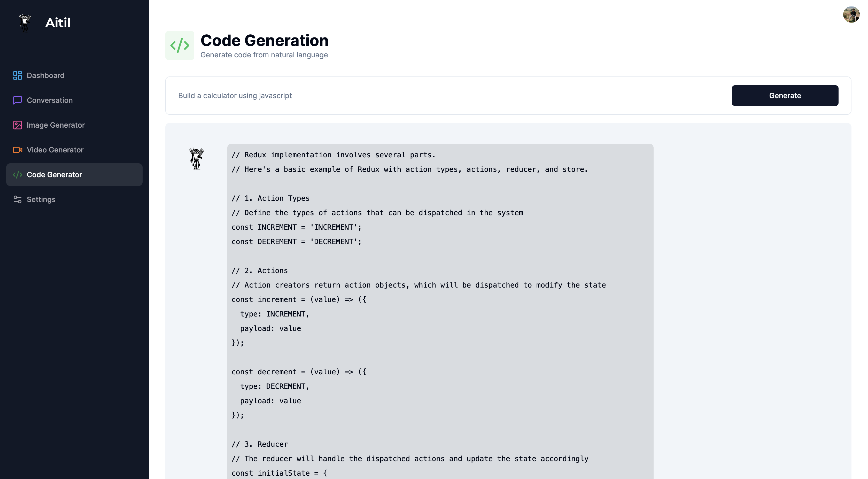
Task: Click the Video Generator camera icon
Action: tap(18, 150)
